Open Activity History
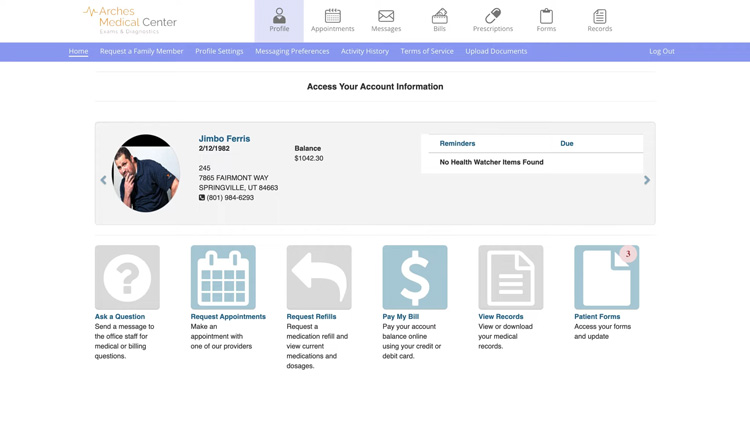Image resolution: width=750 pixels, height=422 pixels. (365, 51)
